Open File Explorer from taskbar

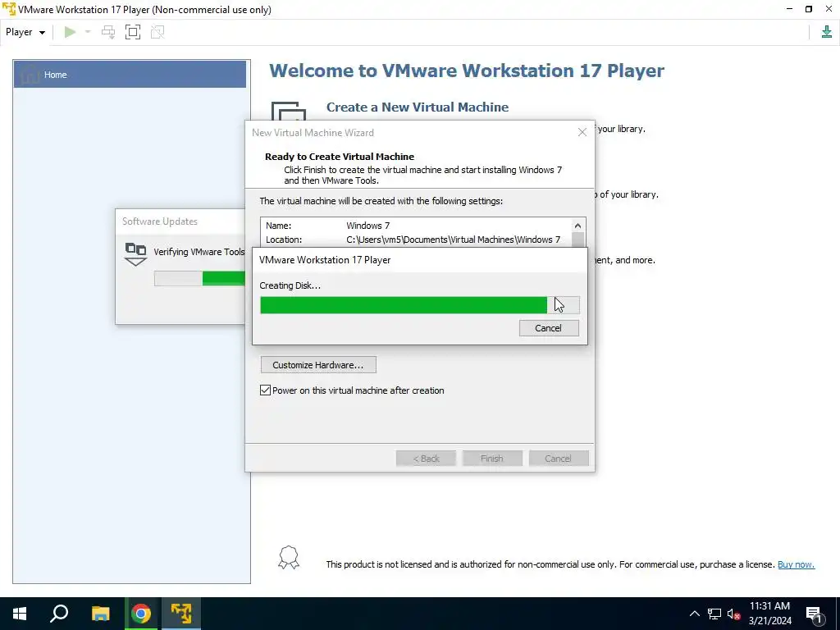tap(100, 614)
